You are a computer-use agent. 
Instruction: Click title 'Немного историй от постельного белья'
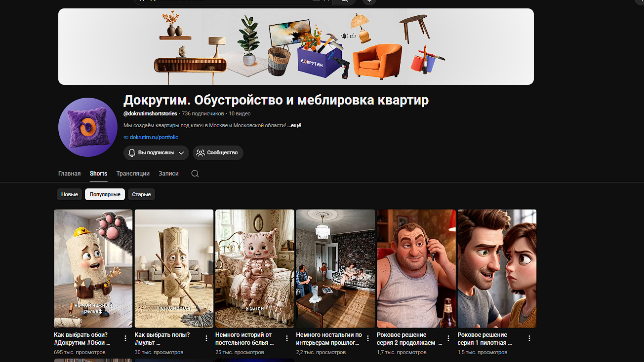pos(245,339)
